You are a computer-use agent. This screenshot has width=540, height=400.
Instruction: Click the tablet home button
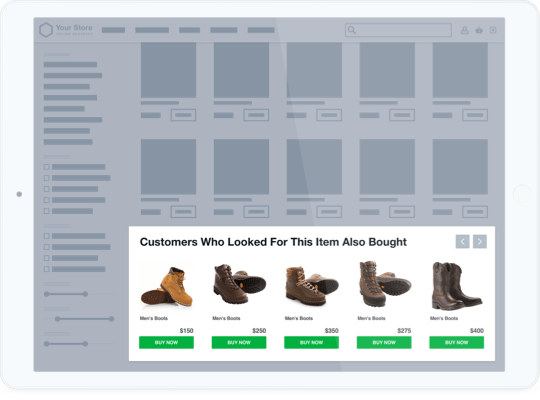coord(522,194)
